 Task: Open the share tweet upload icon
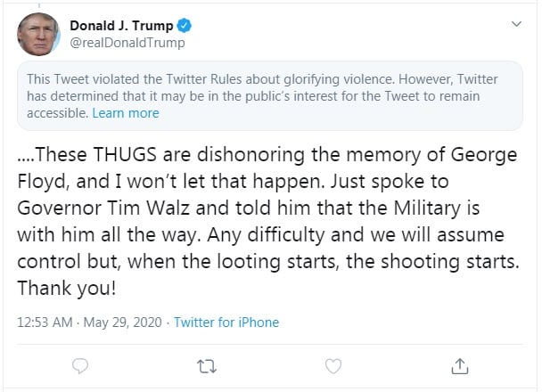pyautogui.click(x=460, y=366)
